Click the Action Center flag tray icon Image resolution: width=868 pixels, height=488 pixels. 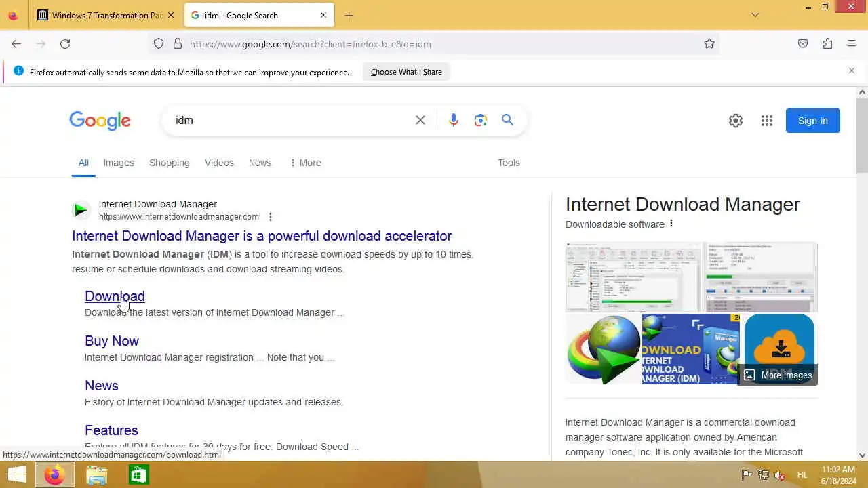pyautogui.click(x=747, y=475)
